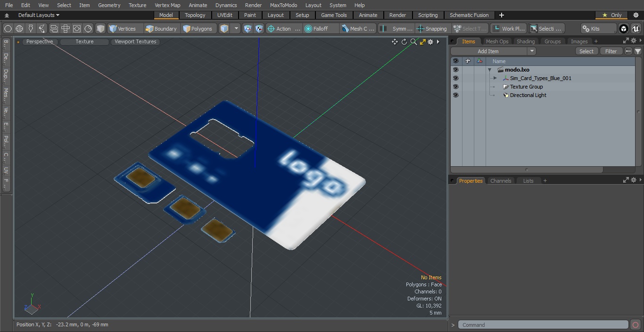Viewport: 644px width, 332px height.
Task: Click the red record circle beside Command
Action: click(636, 325)
